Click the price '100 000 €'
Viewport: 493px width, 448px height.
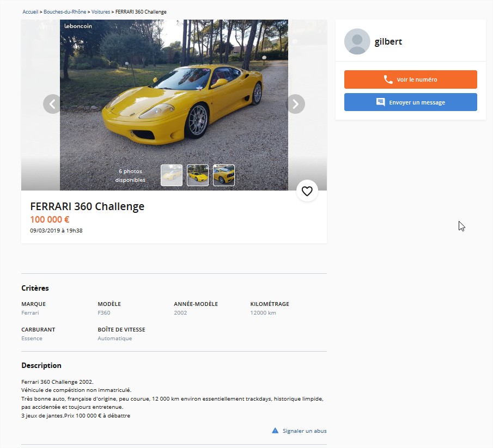[x=50, y=219]
